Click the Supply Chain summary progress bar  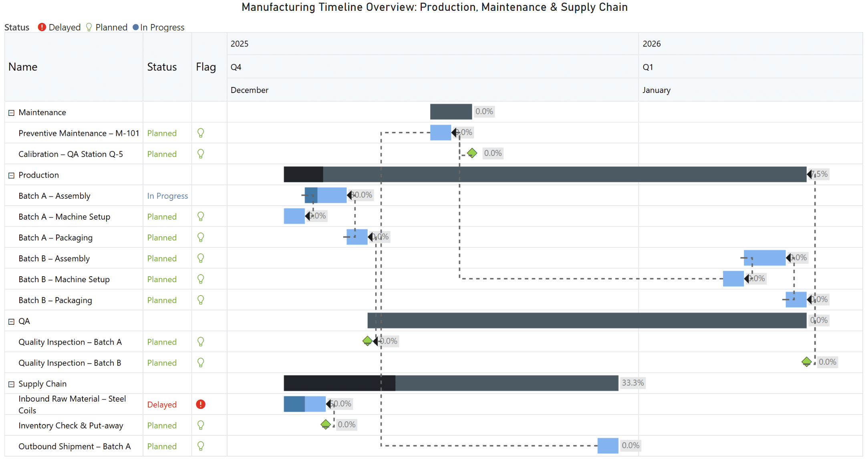click(x=451, y=383)
